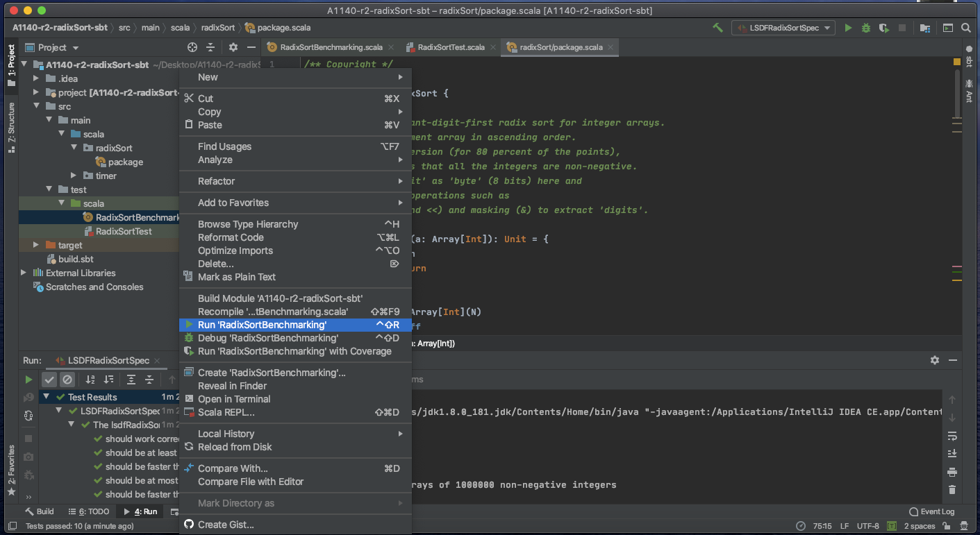Collapse the src folder in project tree
This screenshot has height=535, width=980.
(x=36, y=106)
